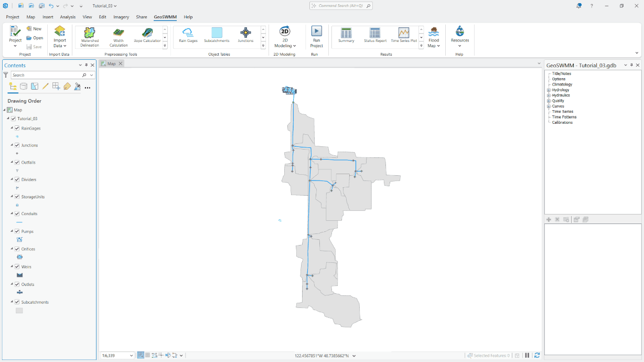Uncheck the Outfalls layer visibility
Image resolution: width=644 pixels, height=362 pixels.
coord(16,162)
